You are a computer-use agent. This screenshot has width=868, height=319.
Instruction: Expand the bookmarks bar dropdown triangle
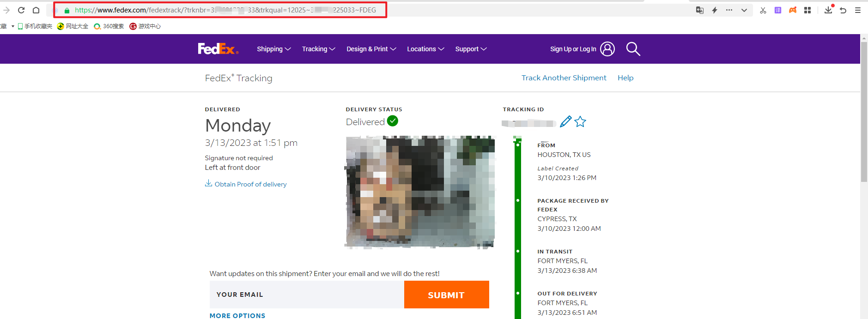[x=12, y=26]
